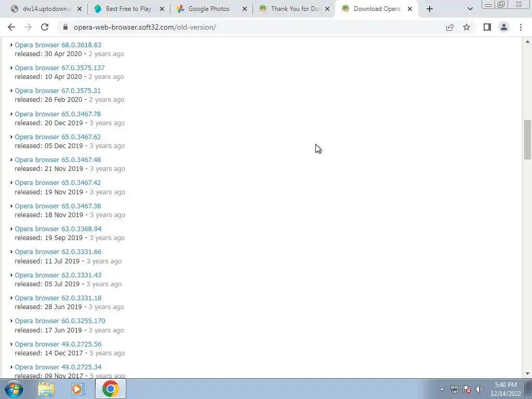The image size is (532, 399).
Task: Open Windows Explorer from the taskbar
Action: coord(46,389)
